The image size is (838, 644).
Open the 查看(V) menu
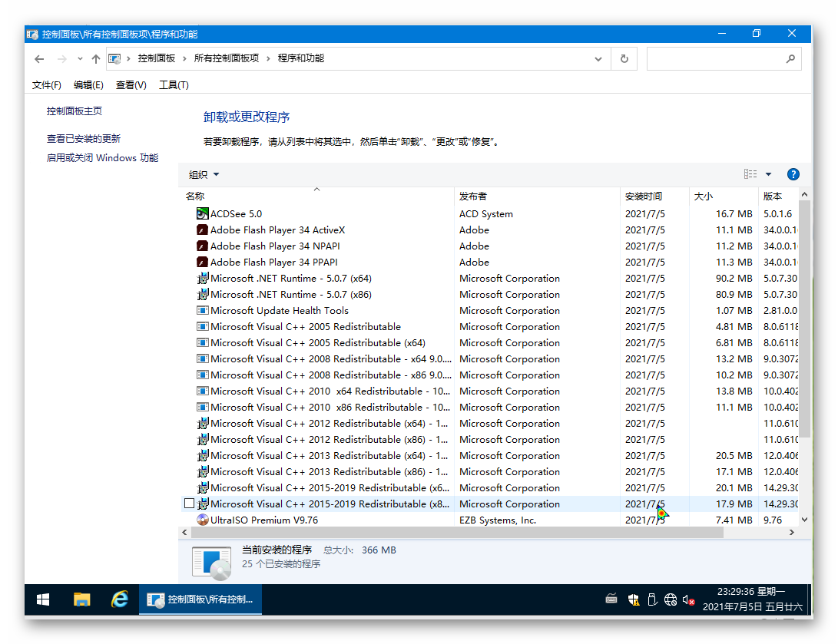coord(131,85)
